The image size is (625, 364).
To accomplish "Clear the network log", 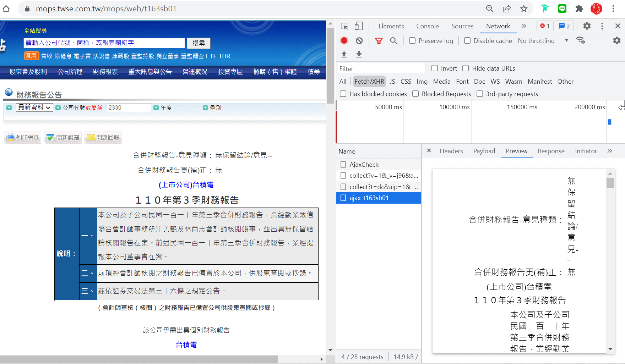I will point(359,41).
